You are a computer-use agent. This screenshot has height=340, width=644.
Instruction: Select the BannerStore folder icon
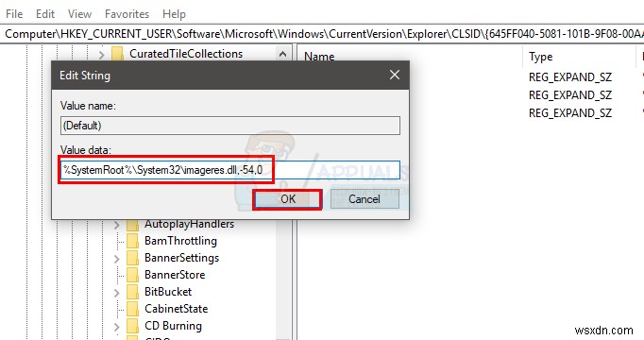[132, 275]
